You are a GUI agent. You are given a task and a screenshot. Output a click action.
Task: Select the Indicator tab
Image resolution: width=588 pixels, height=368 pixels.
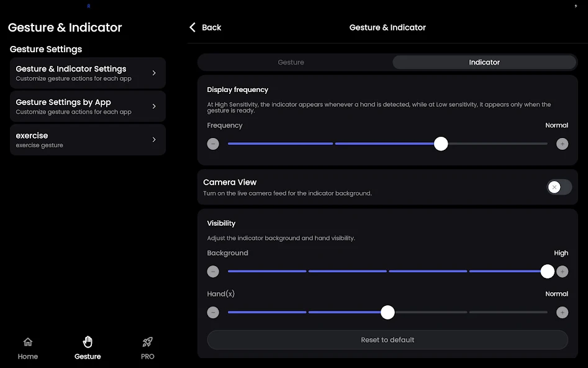pos(484,62)
